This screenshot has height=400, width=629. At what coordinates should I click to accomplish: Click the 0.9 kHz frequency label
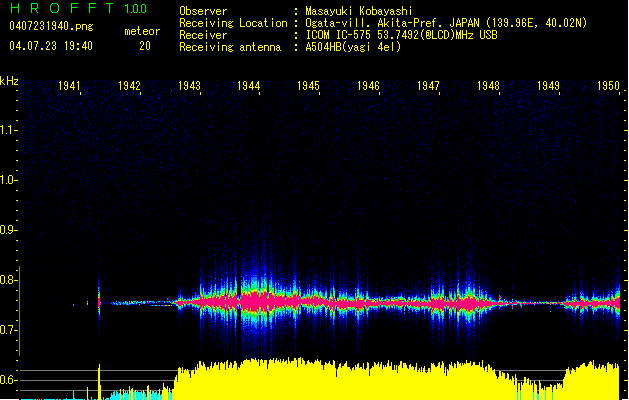(x=8, y=230)
